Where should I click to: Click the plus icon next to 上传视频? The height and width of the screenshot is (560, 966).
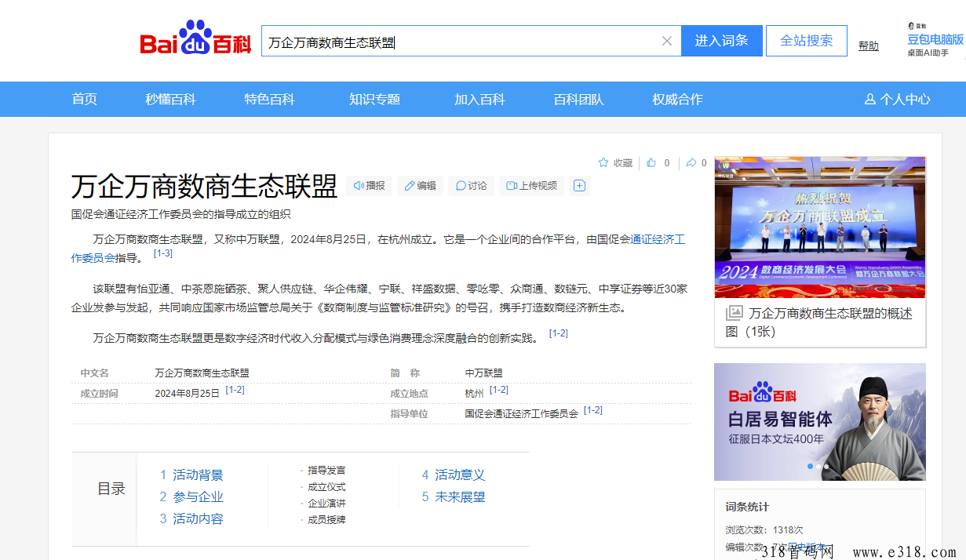[579, 186]
